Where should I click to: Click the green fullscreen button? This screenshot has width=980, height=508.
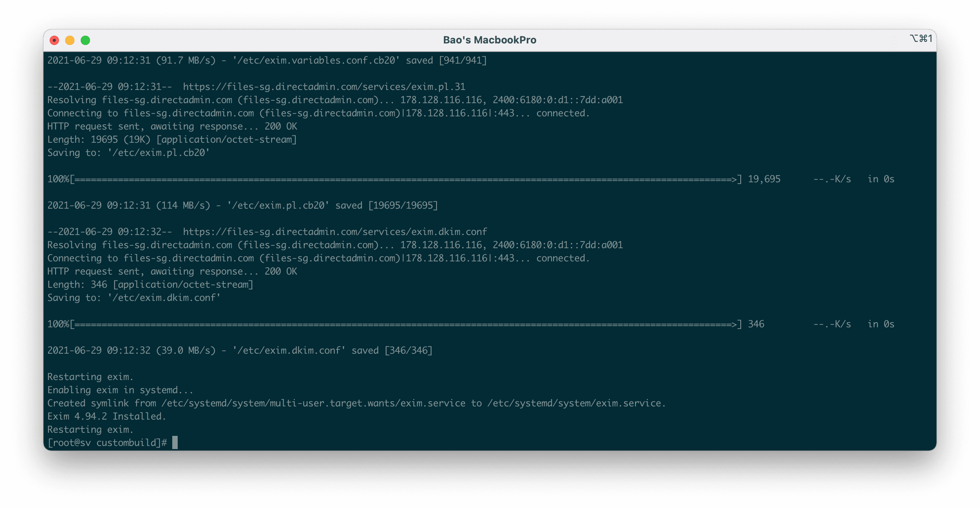click(x=85, y=40)
